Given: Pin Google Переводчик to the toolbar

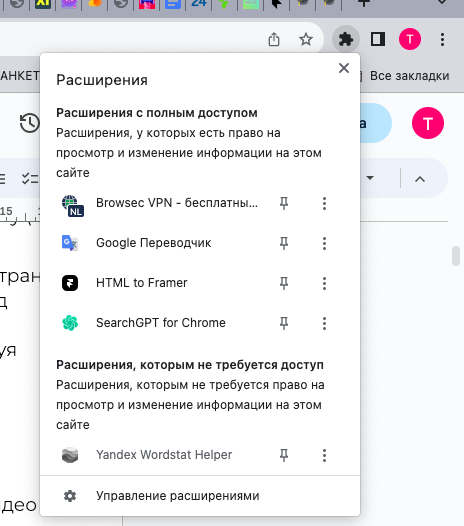Looking at the screenshot, I should [284, 243].
